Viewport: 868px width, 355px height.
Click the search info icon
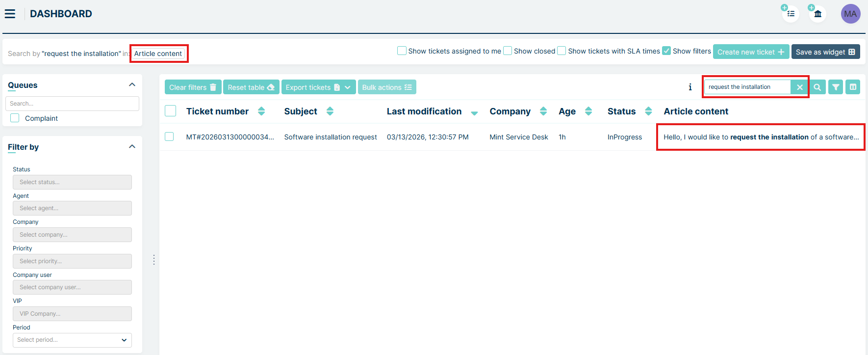690,87
